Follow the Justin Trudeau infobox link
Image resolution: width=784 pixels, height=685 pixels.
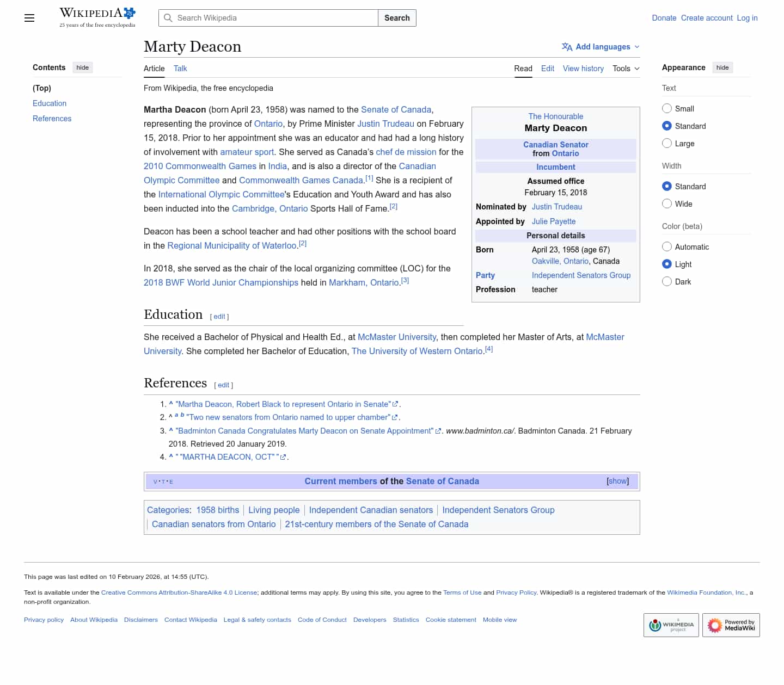point(556,207)
